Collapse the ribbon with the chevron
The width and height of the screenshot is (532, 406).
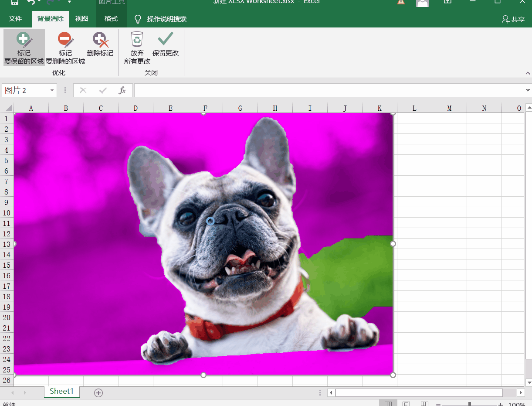click(x=528, y=73)
